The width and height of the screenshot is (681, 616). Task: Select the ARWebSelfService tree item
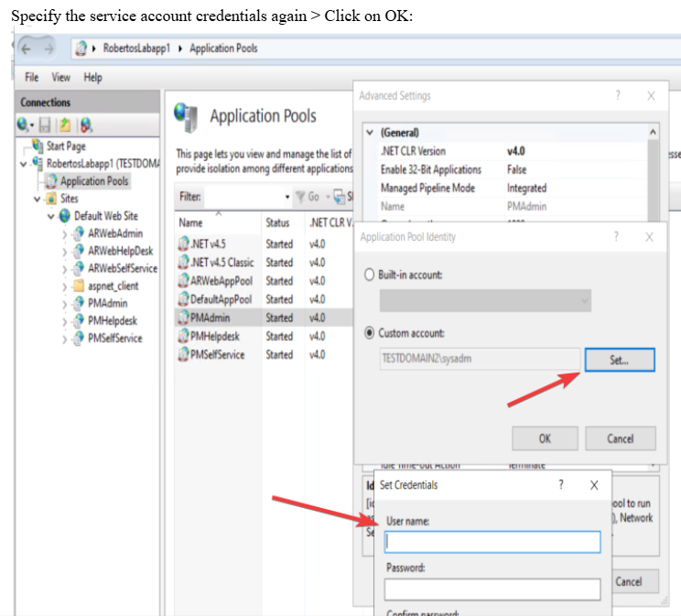click(x=123, y=268)
